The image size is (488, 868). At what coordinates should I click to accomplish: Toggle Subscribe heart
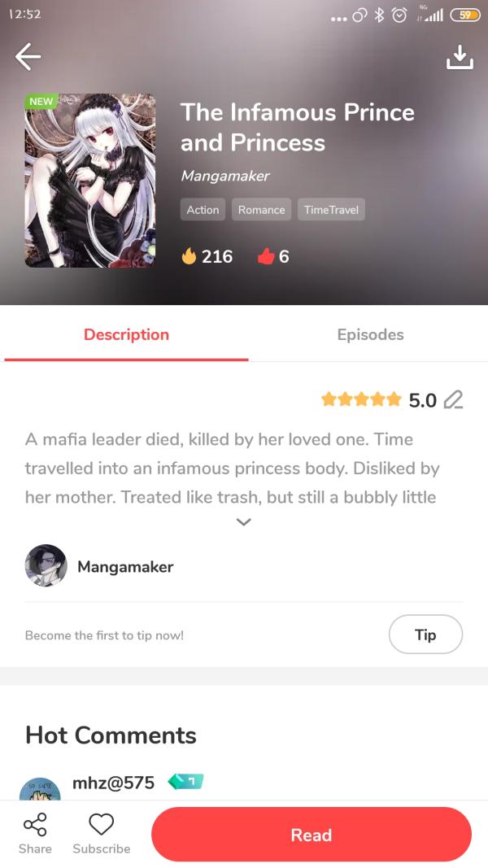101,824
